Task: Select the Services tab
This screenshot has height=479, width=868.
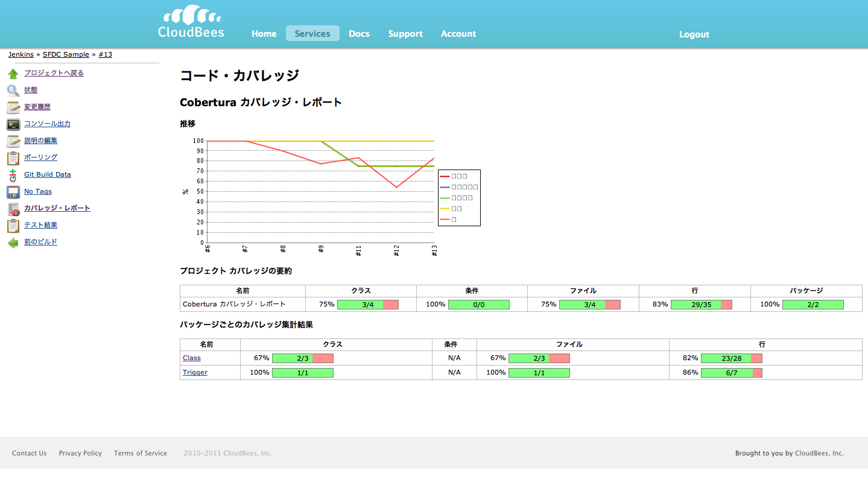Action: [312, 34]
